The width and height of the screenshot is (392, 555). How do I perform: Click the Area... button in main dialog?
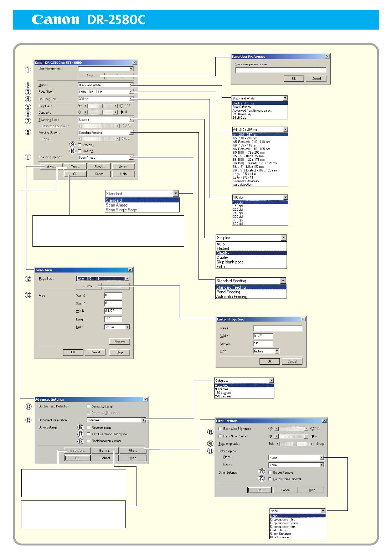51,166
